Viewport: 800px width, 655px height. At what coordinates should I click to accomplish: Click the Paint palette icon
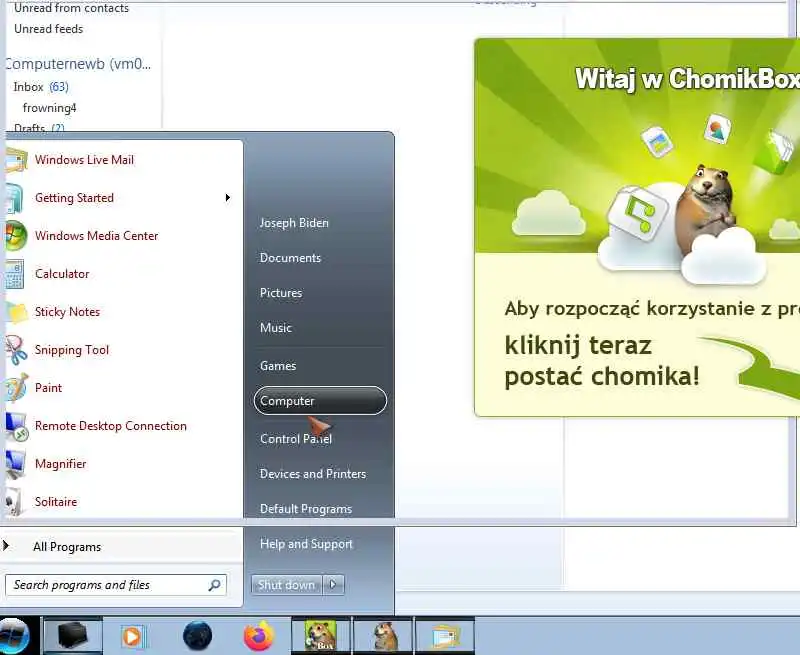point(15,388)
